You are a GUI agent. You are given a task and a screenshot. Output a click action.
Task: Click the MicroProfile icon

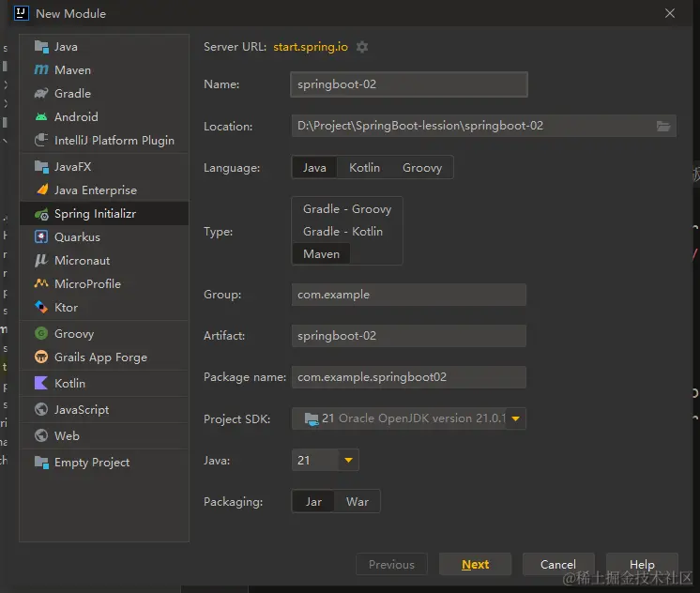41,283
